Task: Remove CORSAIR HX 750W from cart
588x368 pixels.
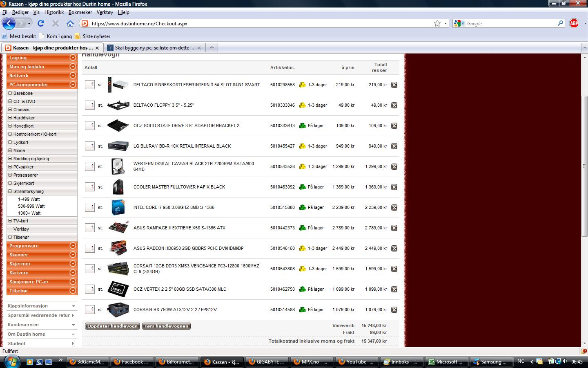Action: [394, 310]
